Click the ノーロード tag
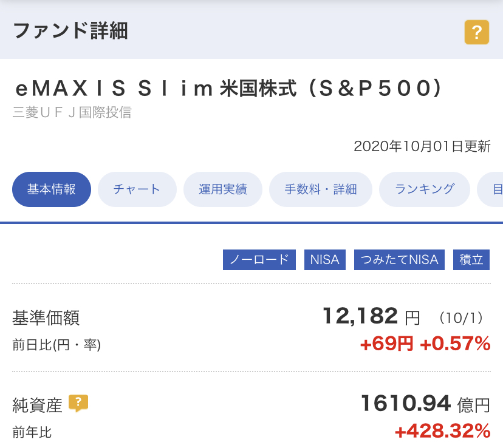The height and width of the screenshot is (448, 503). click(259, 260)
